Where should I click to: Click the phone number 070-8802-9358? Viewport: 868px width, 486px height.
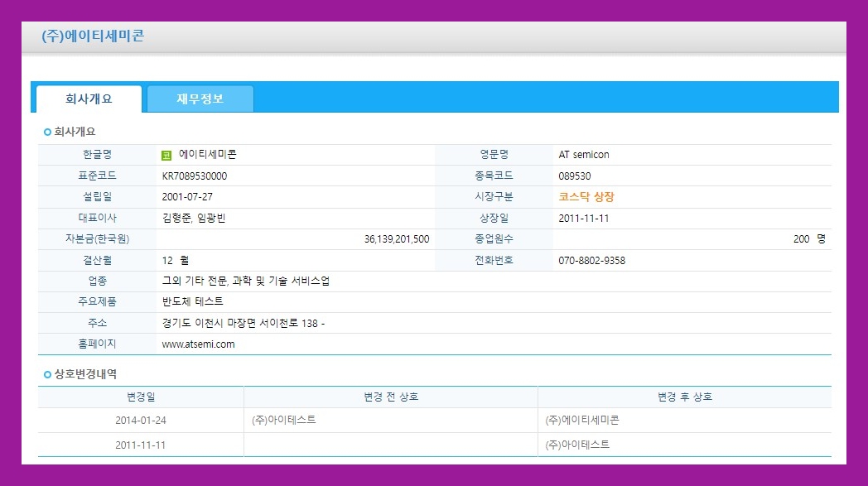591,260
